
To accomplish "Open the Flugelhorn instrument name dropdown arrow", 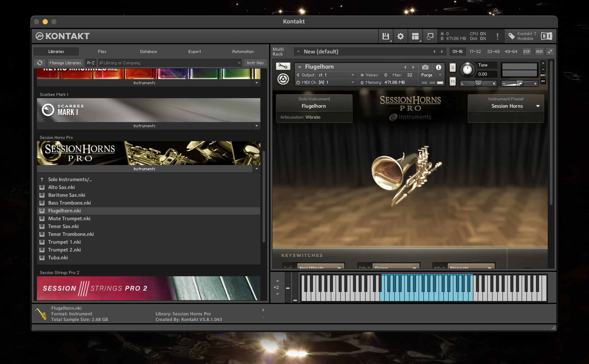I will click(299, 67).
